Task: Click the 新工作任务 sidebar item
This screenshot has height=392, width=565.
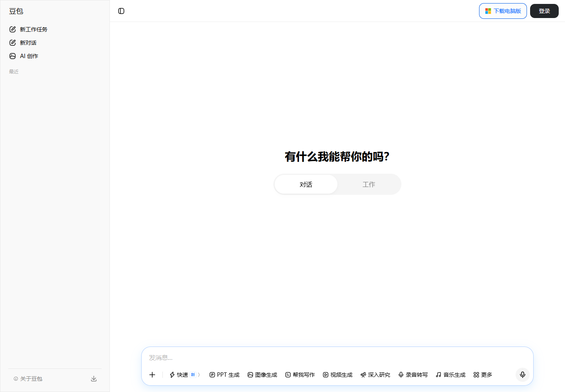Action: pyautogui.click(x=55, y=29)
